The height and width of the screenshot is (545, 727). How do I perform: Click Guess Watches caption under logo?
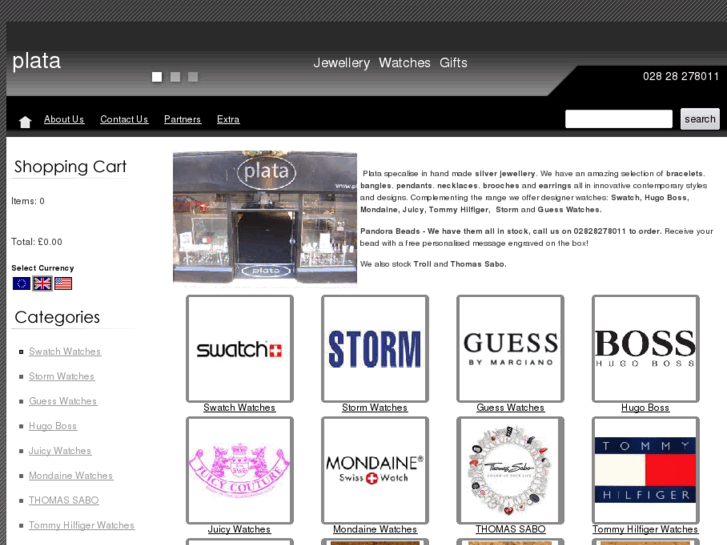(x=510, y=408)
